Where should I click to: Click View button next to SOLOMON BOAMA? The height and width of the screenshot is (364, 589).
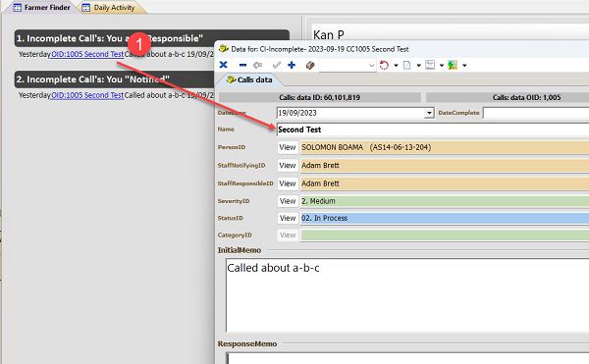(288, 147)
